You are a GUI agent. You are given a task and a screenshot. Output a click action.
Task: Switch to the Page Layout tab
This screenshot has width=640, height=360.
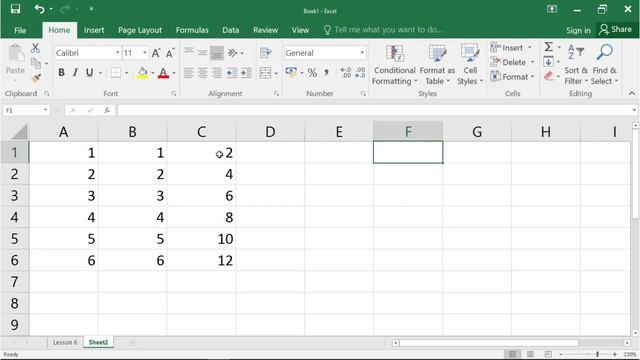140,30
